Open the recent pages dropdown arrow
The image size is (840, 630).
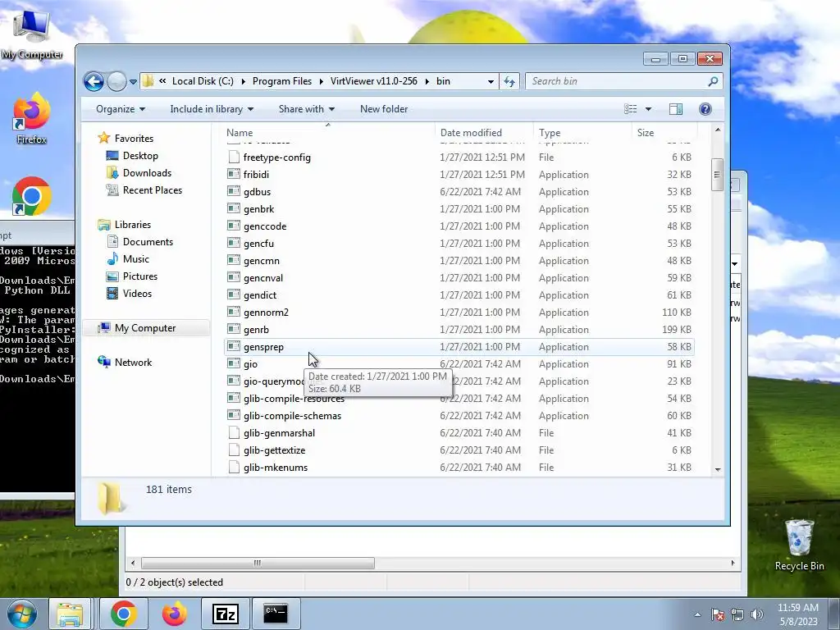click(134, 82)
